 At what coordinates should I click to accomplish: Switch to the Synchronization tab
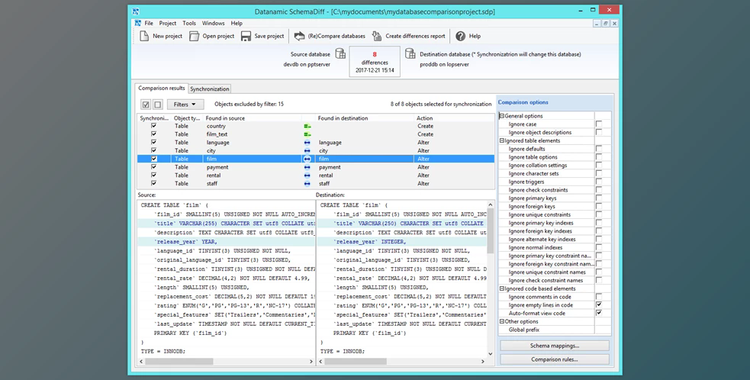coord(210,89)
